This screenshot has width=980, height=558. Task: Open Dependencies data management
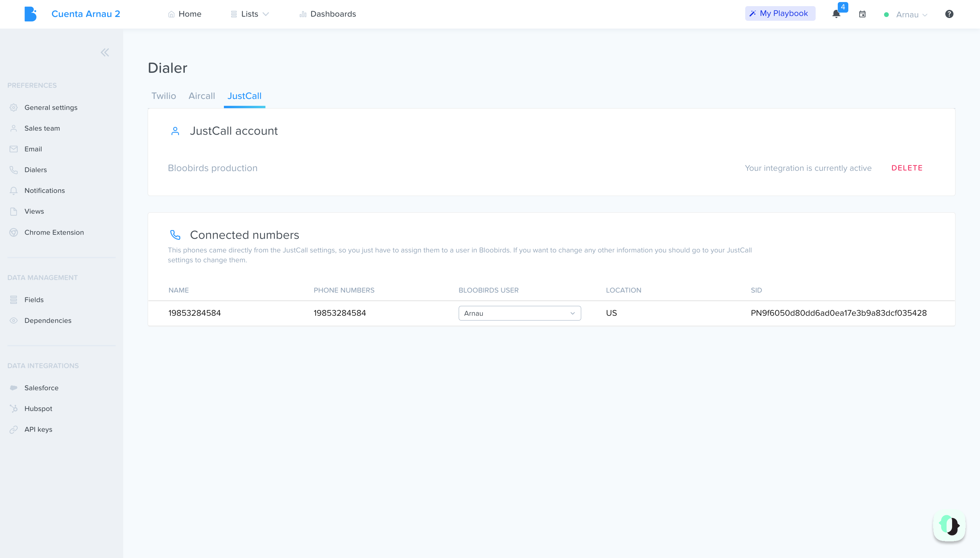pos(48,321)
